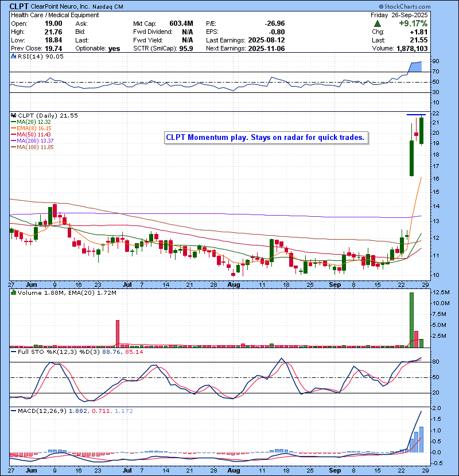Click the Mkt Cap value 603.4M
The width and height of the screenshot is (459, 476).
click(181, 24)
